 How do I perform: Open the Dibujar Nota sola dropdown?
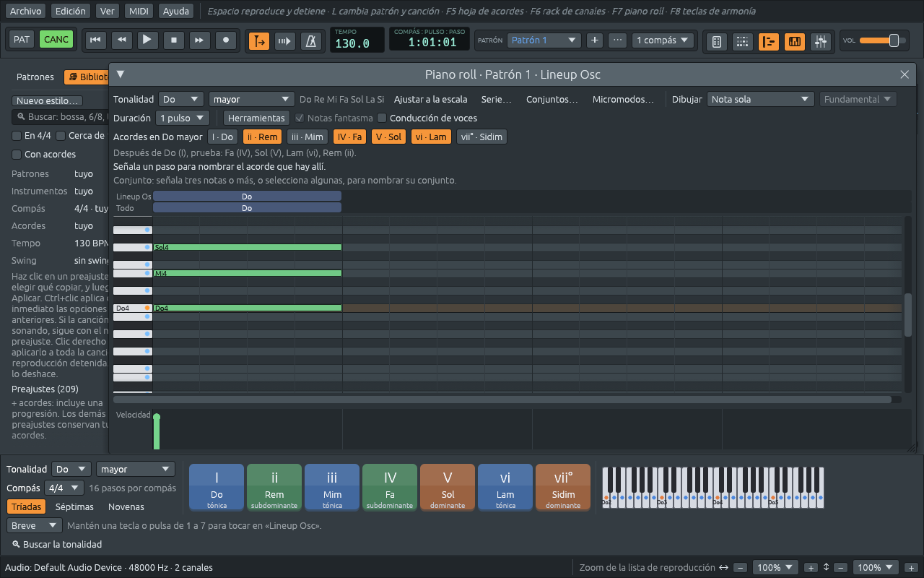pyautogui.click(x=760, y=99)
